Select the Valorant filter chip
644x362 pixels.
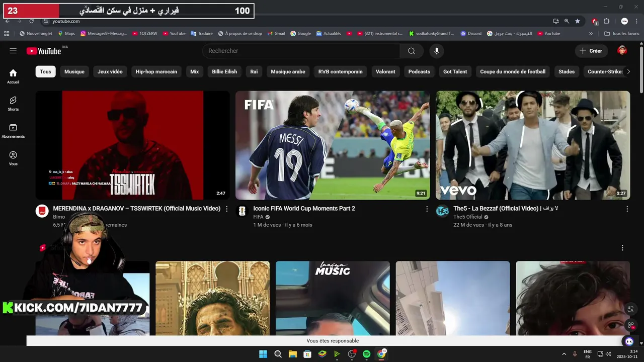[385, 71]
